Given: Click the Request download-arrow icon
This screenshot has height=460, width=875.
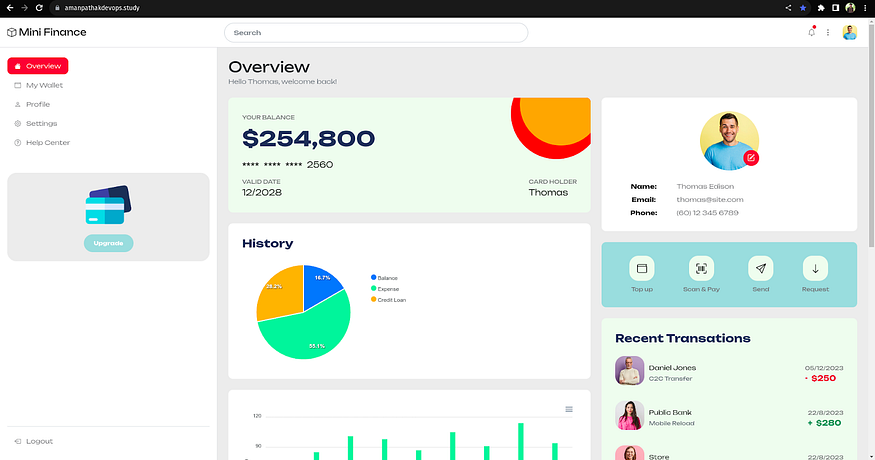Looking at the screenshot, I should (815, 269).
